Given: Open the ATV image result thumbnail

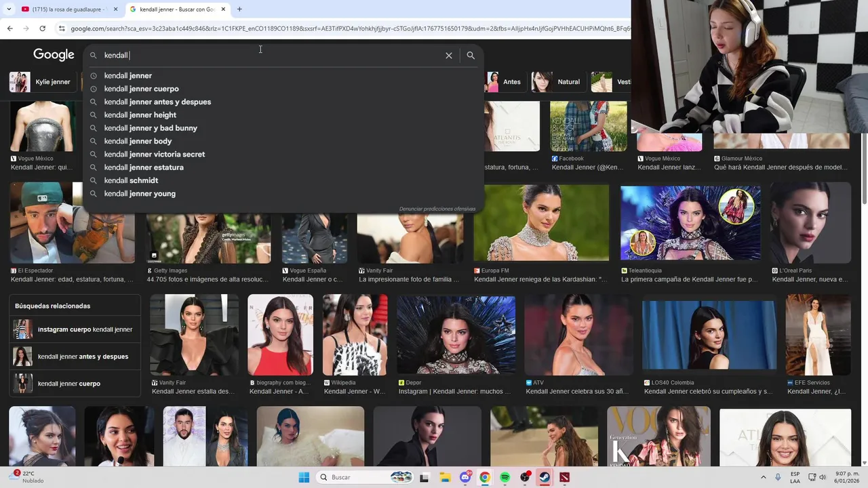Looking at the screenshot, I should coord(578,335).
